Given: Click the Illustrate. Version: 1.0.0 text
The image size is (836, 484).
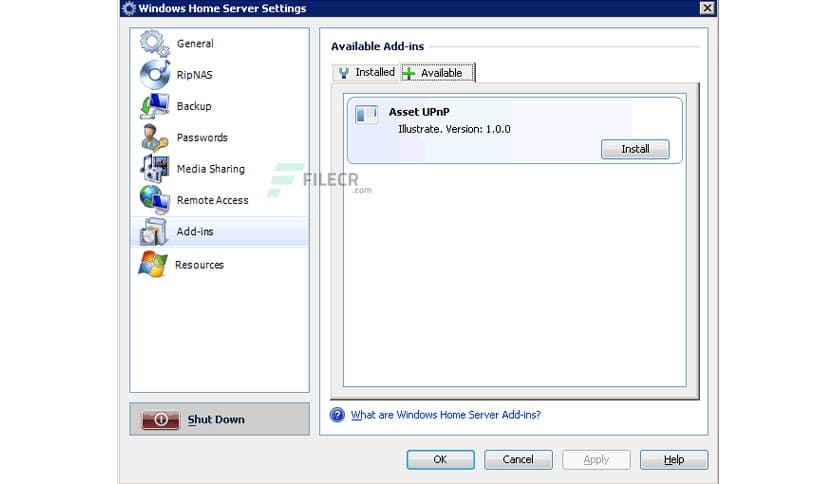Looking at the screenshot, I should [454, 129].
